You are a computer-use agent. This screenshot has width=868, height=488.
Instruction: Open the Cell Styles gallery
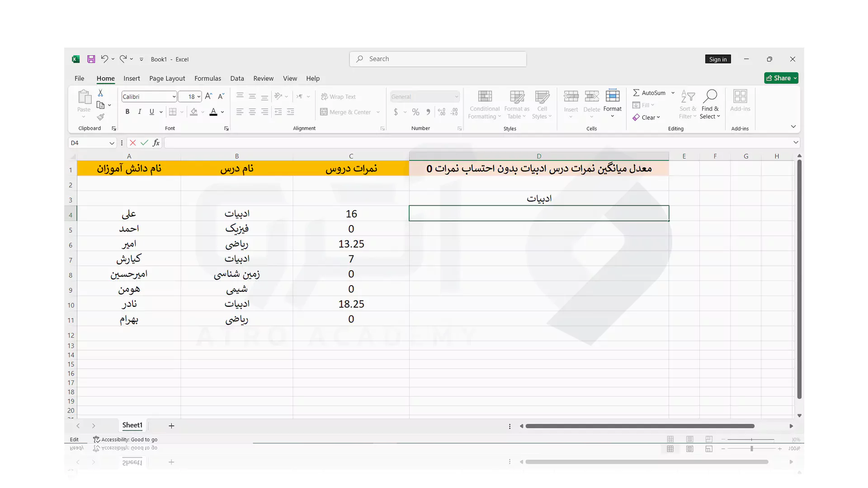[542, 104]
